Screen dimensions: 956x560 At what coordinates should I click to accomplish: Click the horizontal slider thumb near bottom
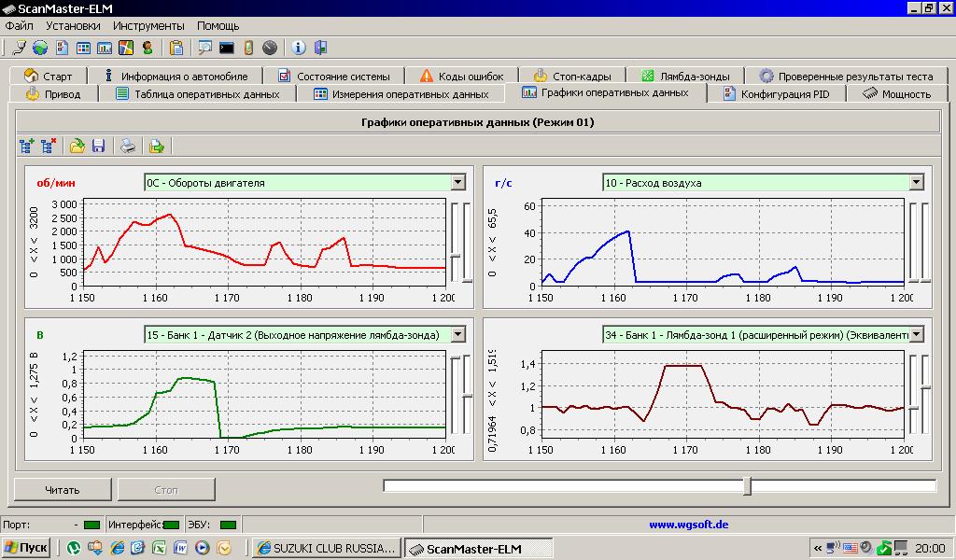[747, 485]
